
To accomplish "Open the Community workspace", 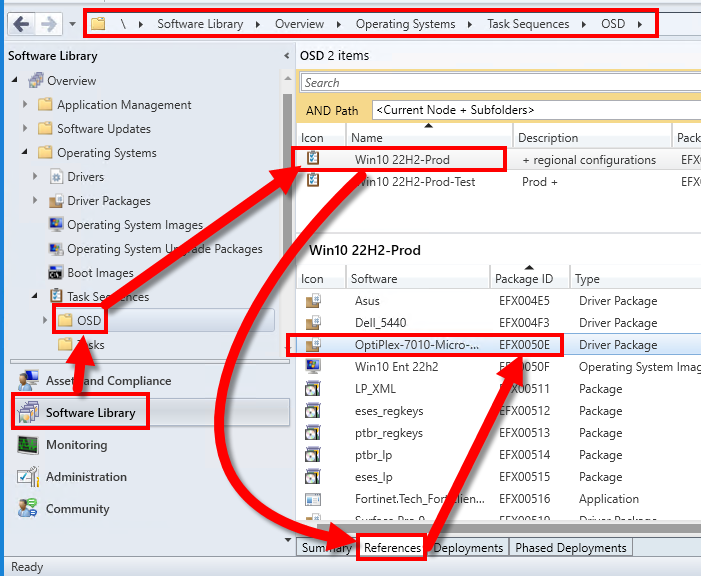I will point(77,509).
